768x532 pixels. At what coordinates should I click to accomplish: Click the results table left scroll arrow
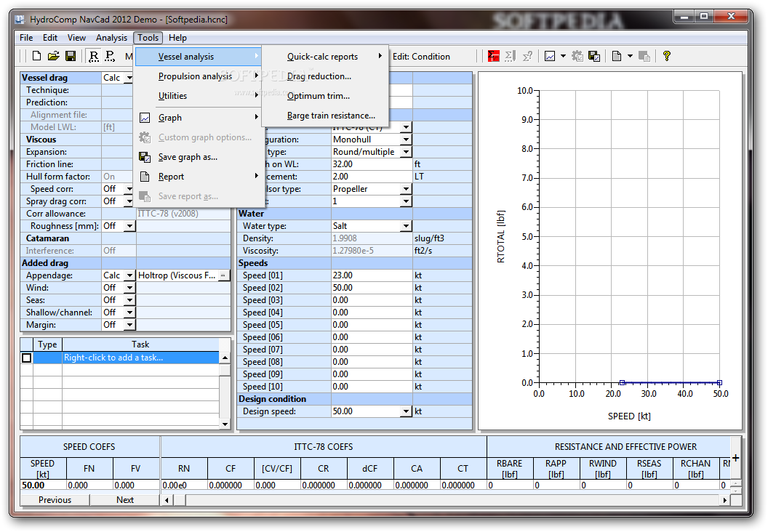pos(167,500)
